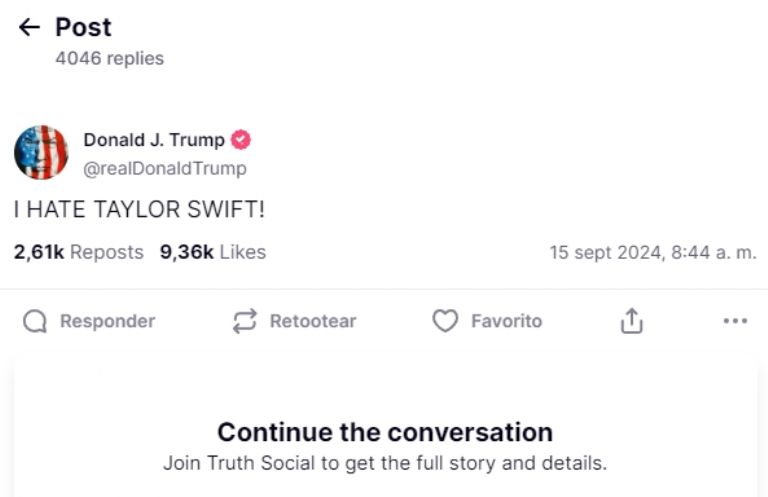The width and height of the screenshot is (768, 497).
Task: Click the Retootear text label
Action: 312,321
